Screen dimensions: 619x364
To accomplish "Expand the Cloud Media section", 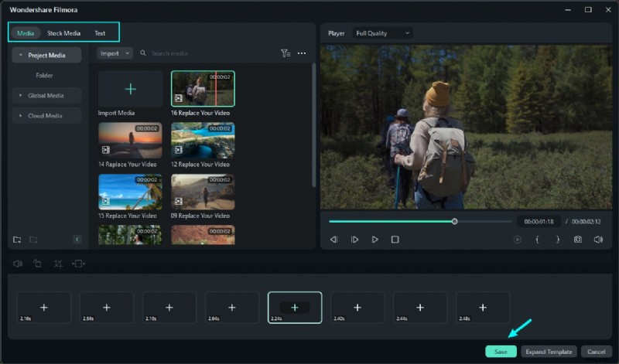I will tap(21, 116).
